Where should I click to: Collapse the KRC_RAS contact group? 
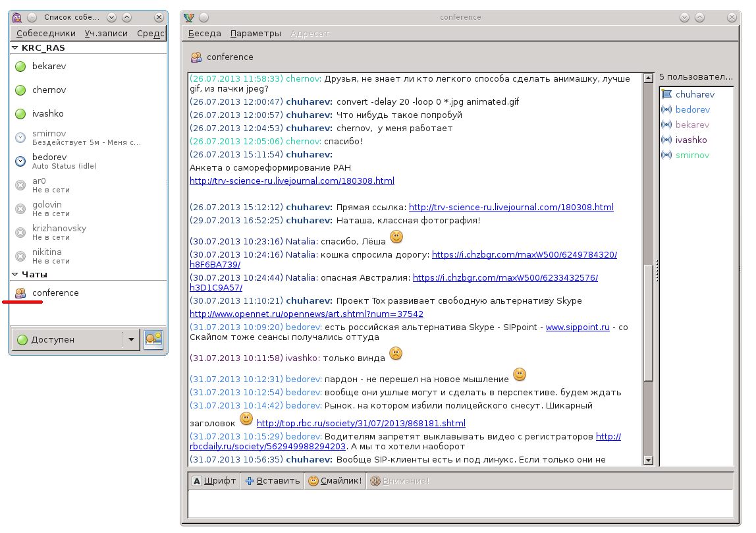tap(15, 48)
